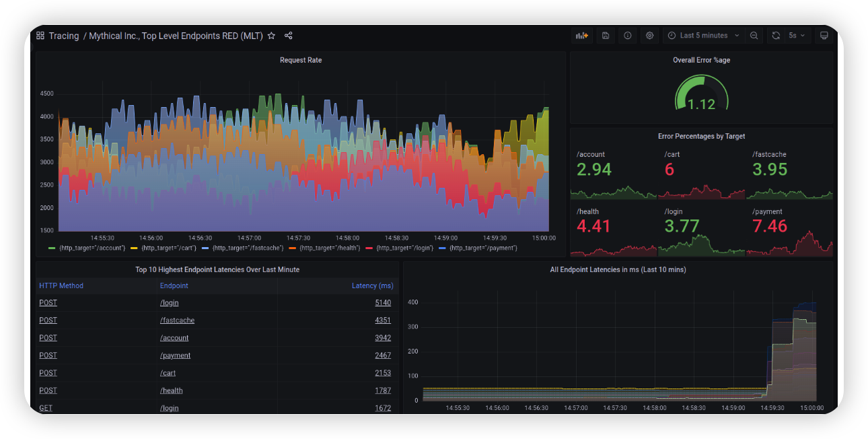Click the Tracing folder breadcrumb

(x=63, y=36)
